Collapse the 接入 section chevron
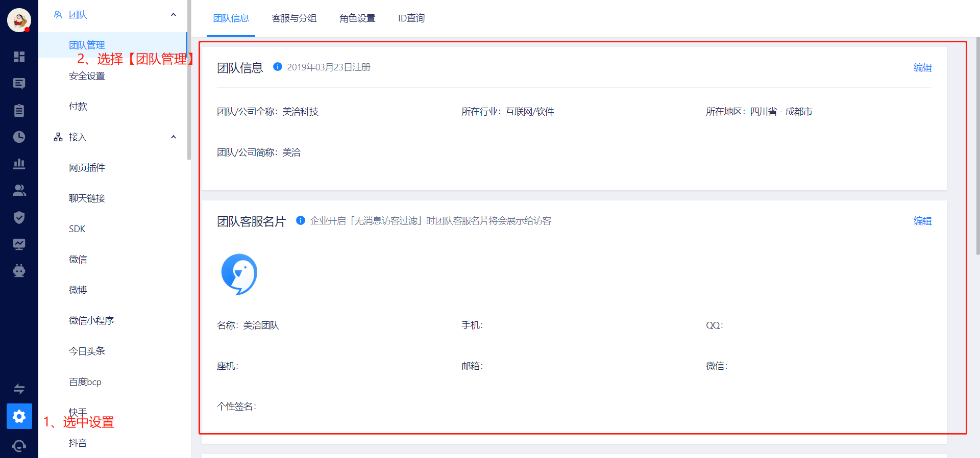Viewport: 980px width, 458px height. (x=174, y=137)
